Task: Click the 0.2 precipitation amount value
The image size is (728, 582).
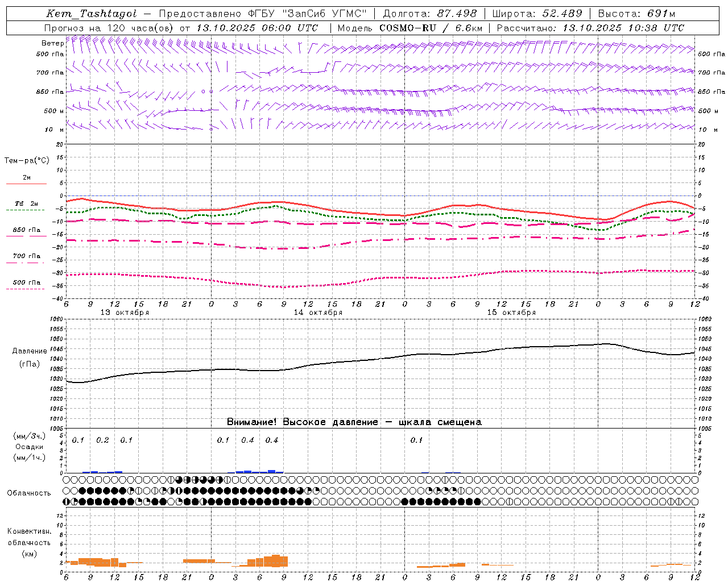Action: [x=102, y=440]
